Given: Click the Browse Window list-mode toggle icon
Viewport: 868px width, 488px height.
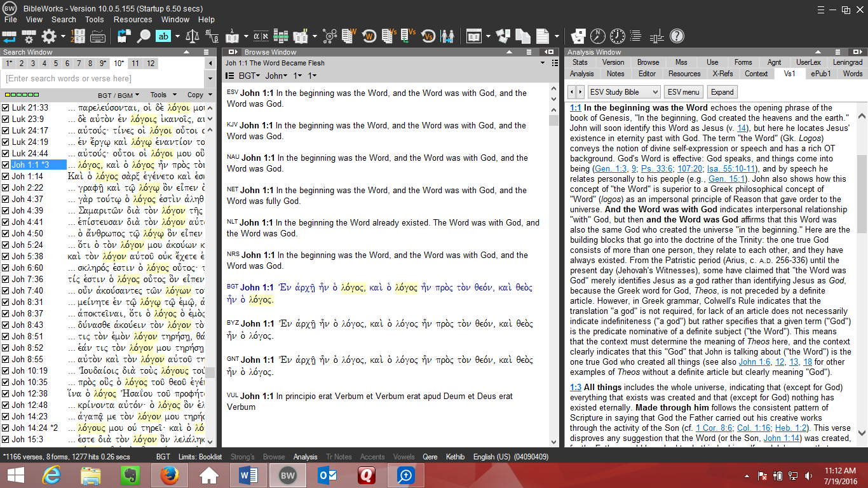Looking at the screenshot, I should pyautogui.click(x=230, y=76).
